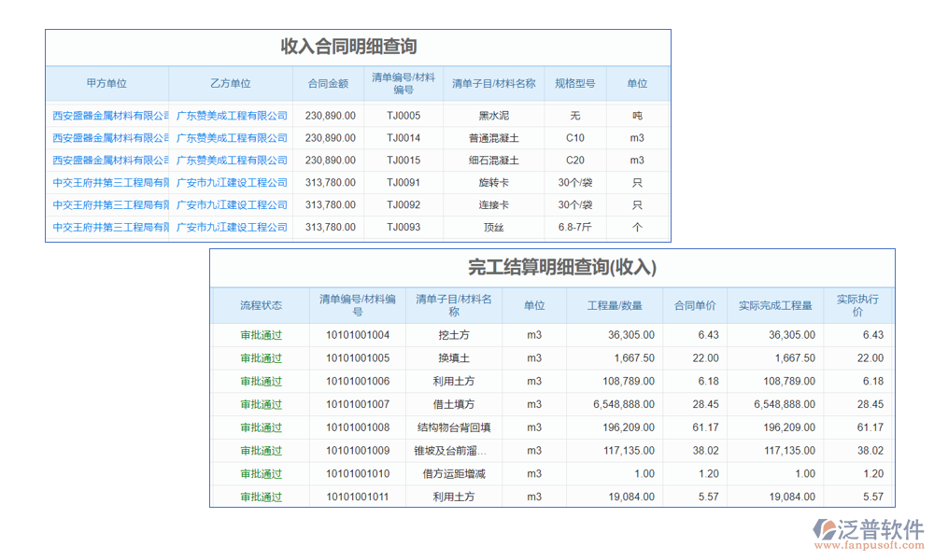Screen dimensions: 934x560
Task: Open the www.fanpusoft.com link
Action: click(869, 543)
